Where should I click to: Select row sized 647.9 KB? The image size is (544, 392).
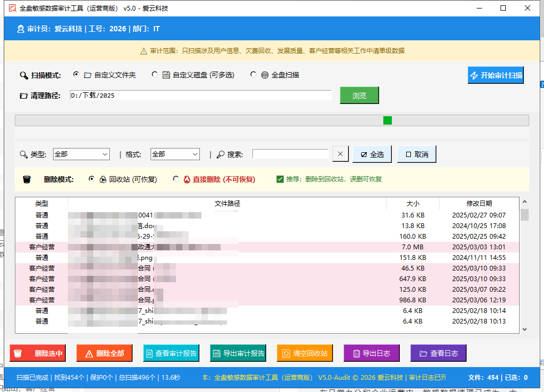coord(267,279)
